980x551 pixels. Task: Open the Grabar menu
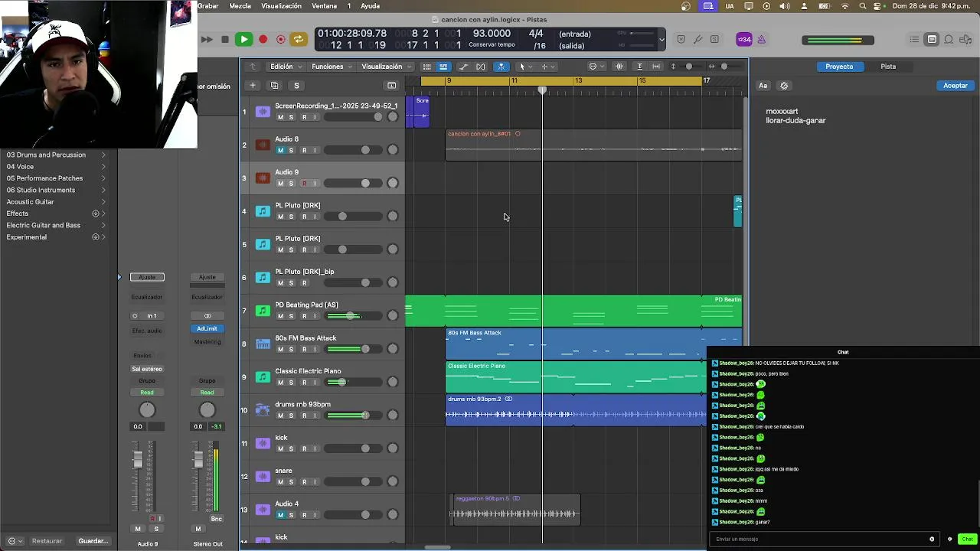[x=208, y=6]
